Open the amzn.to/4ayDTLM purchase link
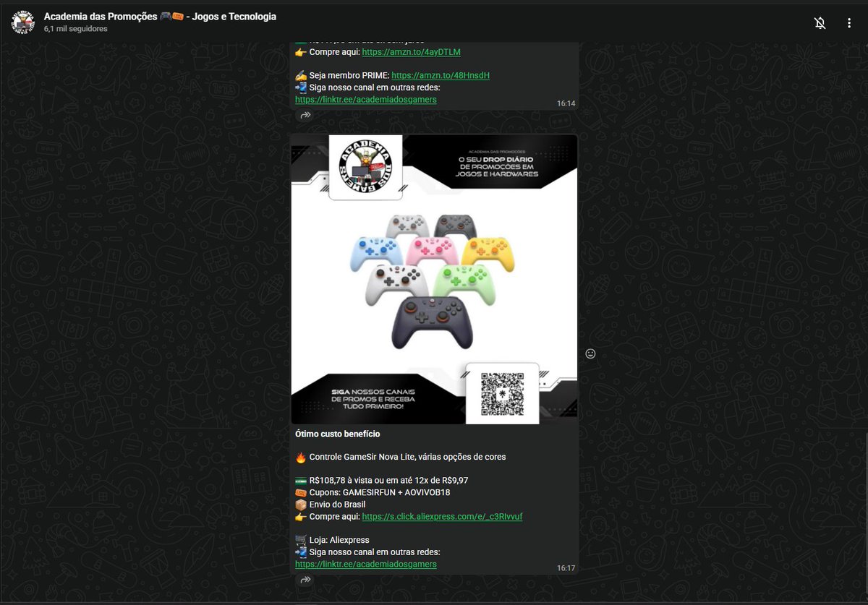The width and height of the screenshot is (868, 605). pyautogui.click(x=411, y=52)
